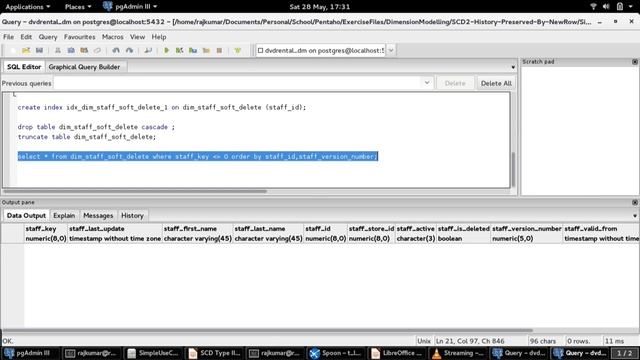The width and height of the screenshot is (640, 360).
Task: Create a new query window from the toolbar
Action: pyautogui.click(x=13, y=51)
